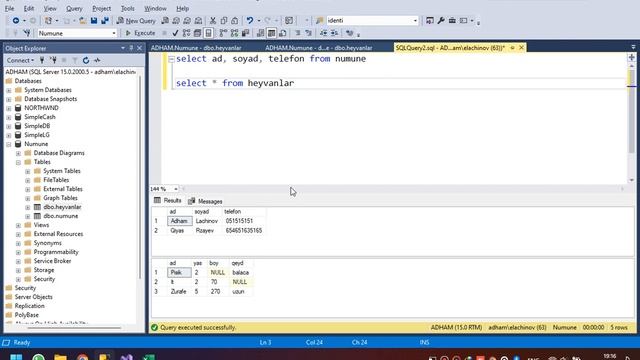The height and width of the screenshot is (360, 640).
Task: Select the Adham cell in results
Action: tap(179, 221)
